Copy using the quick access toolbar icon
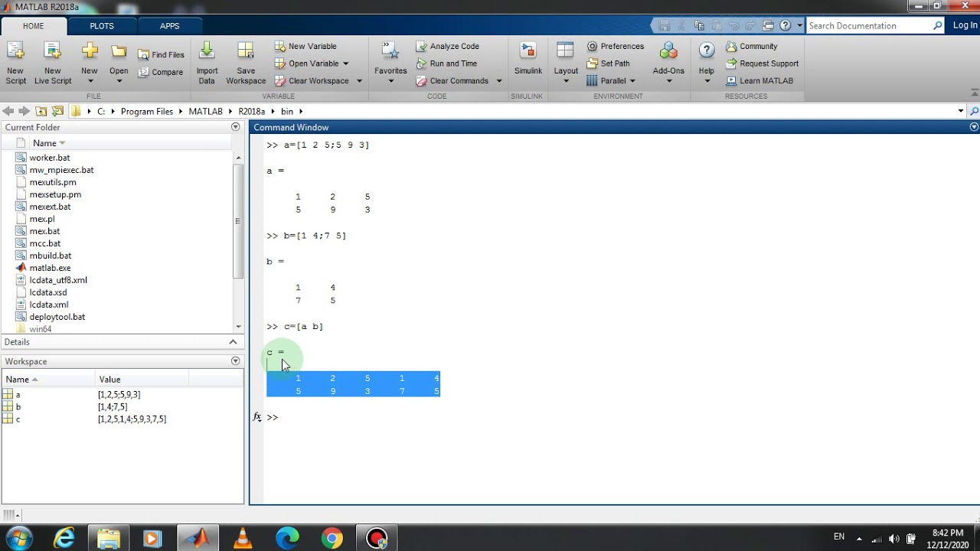This screenshot has height=551, width=980. (699, 26)
